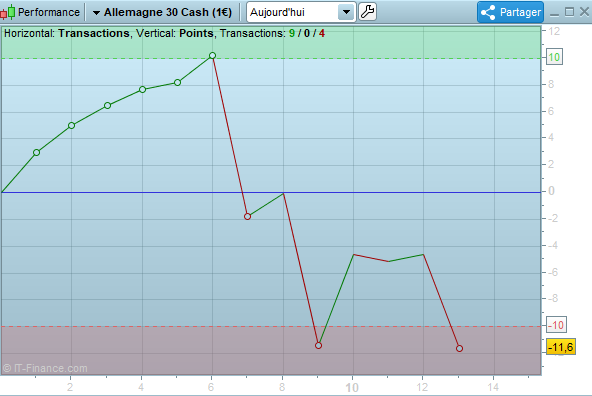Select the green data point at transaction 3
The width and height of the screenshot is (592, 396).
click(x=107, y=105)
